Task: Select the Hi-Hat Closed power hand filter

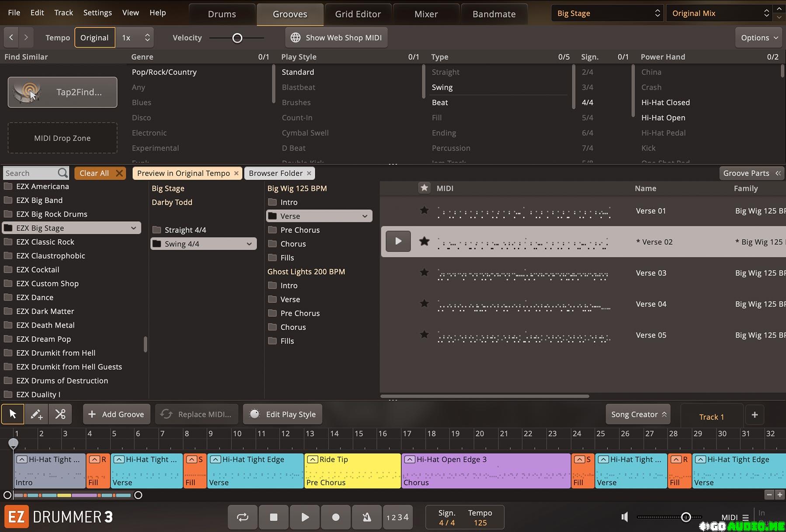Action: pos(665,102)
